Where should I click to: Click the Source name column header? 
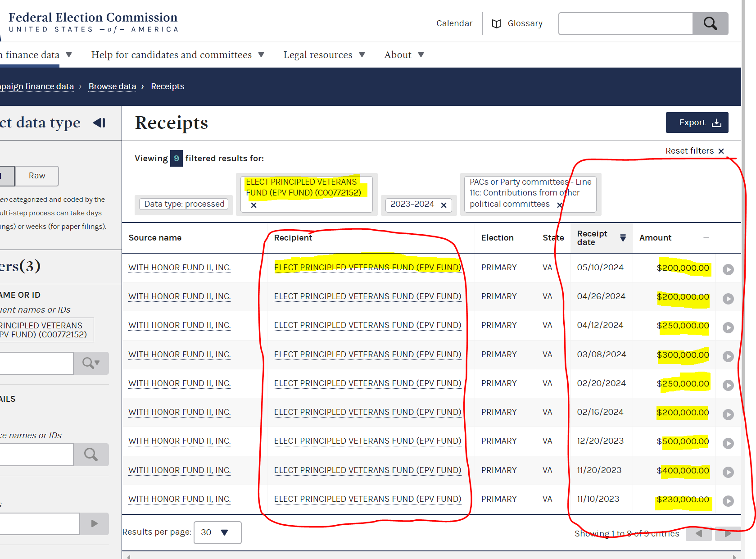click(x=155, y=238)
